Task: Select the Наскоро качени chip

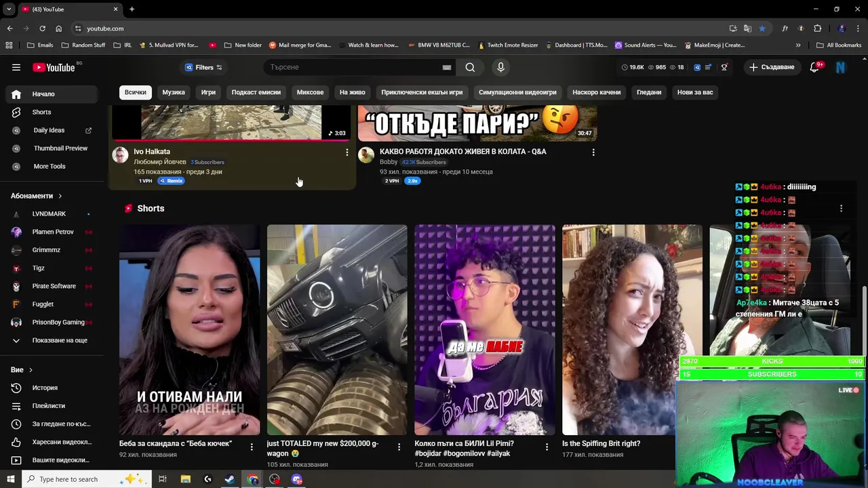Action: point(596,92)
